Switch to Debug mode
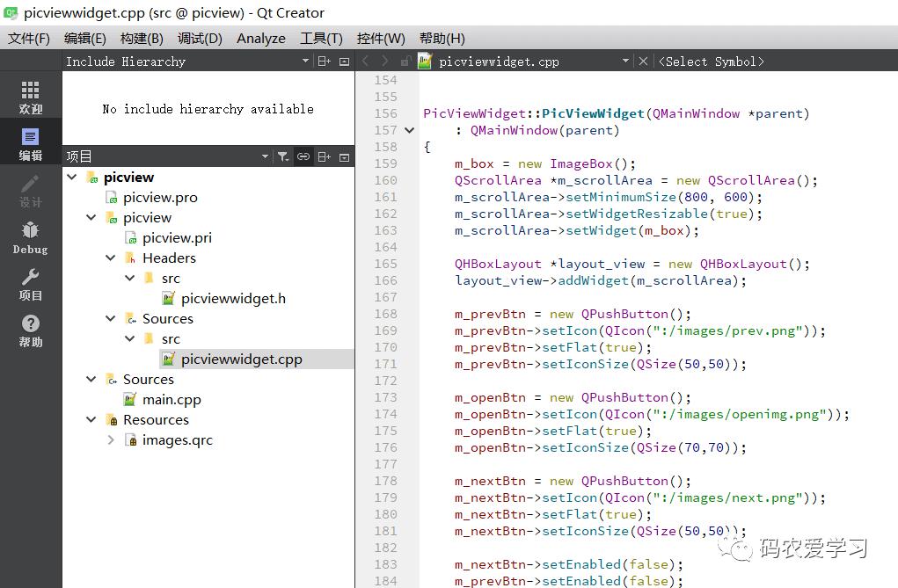This screenshot has width=898, height=588. tap(31, 237)
